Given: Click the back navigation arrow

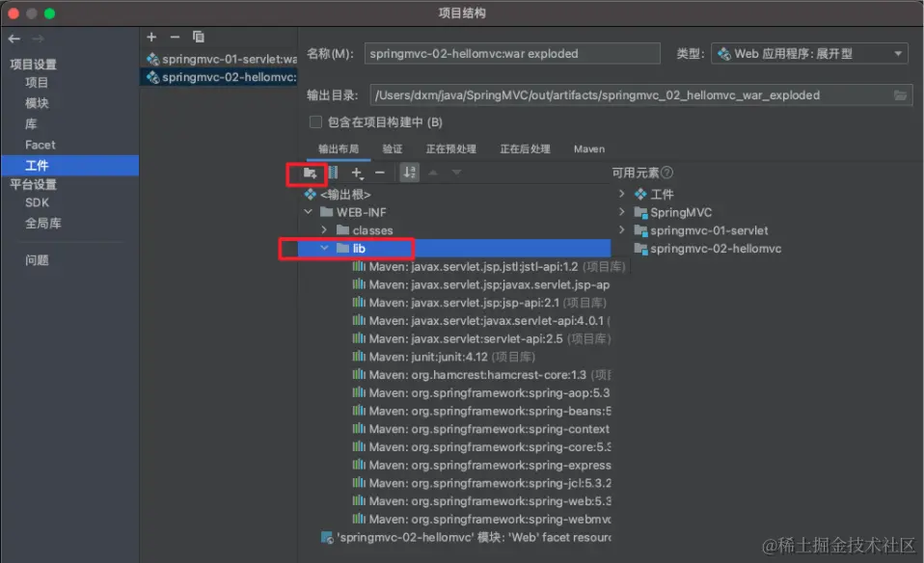Looking at the screenshot, I should coord(14,39).
